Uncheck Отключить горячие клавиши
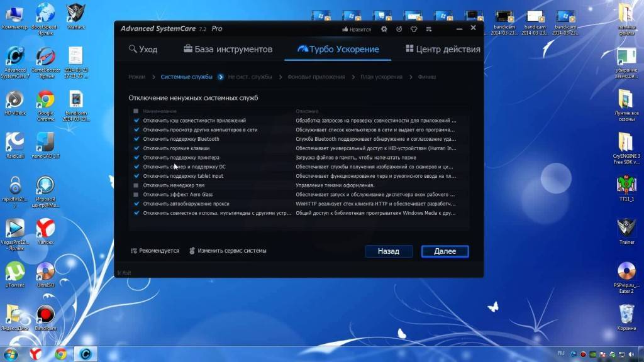The width and height of the screenshot is (644, 362). pos(136,148)
